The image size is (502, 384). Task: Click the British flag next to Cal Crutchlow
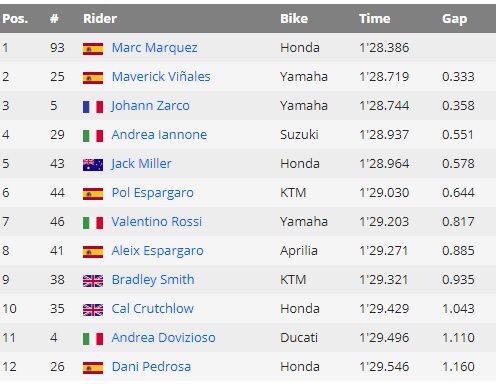pyautogui.click(x=93, y=310)
